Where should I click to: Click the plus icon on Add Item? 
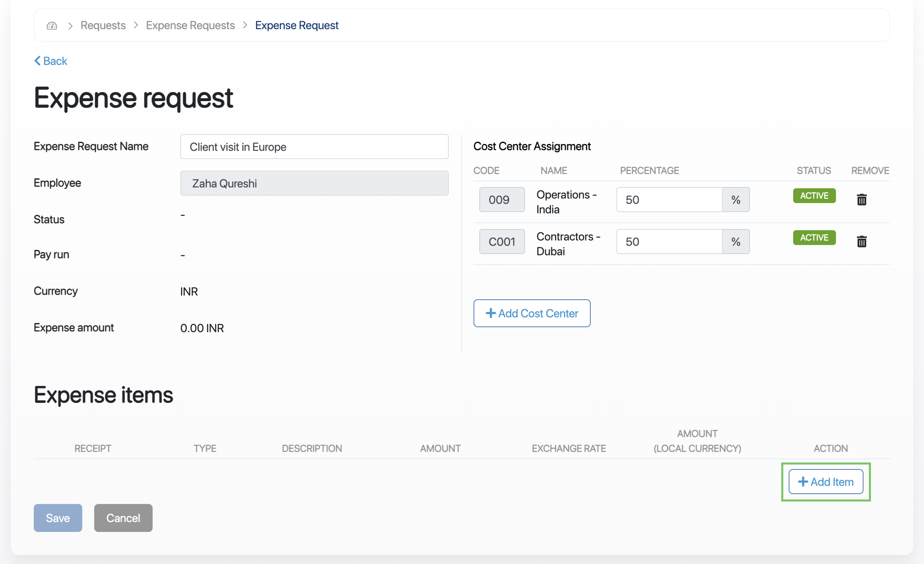[x=803, y=482]
